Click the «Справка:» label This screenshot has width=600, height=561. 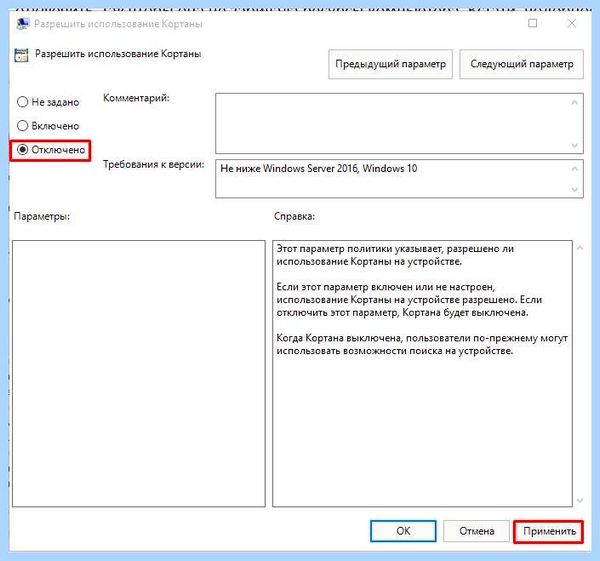pos(294,216)
